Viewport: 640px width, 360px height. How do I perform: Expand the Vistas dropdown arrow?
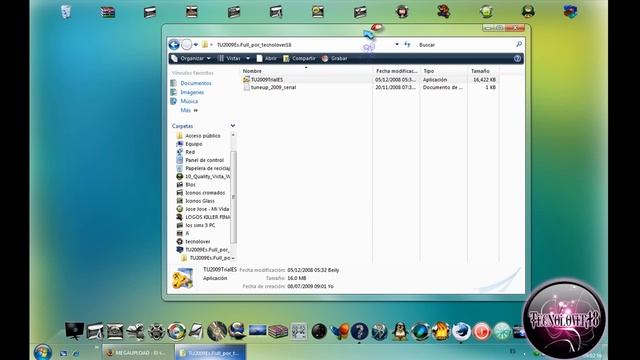tap(248, 59)
